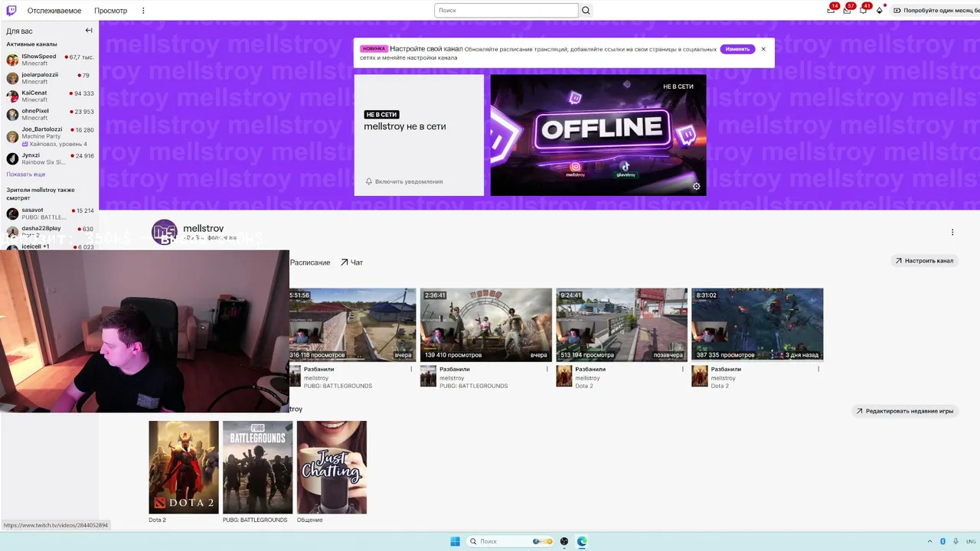980x551 pixels.
Task: Focus the Windows taskbar search box
Action: pos(510,541)
